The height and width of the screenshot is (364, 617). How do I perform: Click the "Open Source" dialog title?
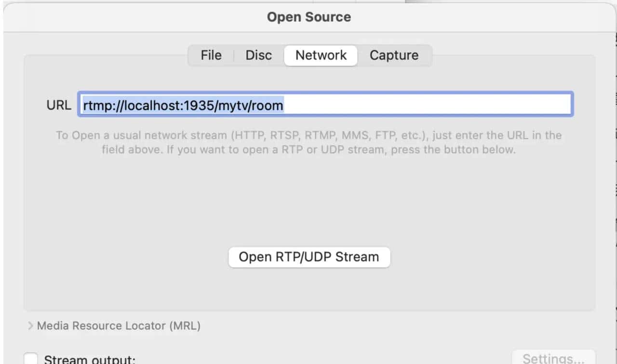(308, 17)
